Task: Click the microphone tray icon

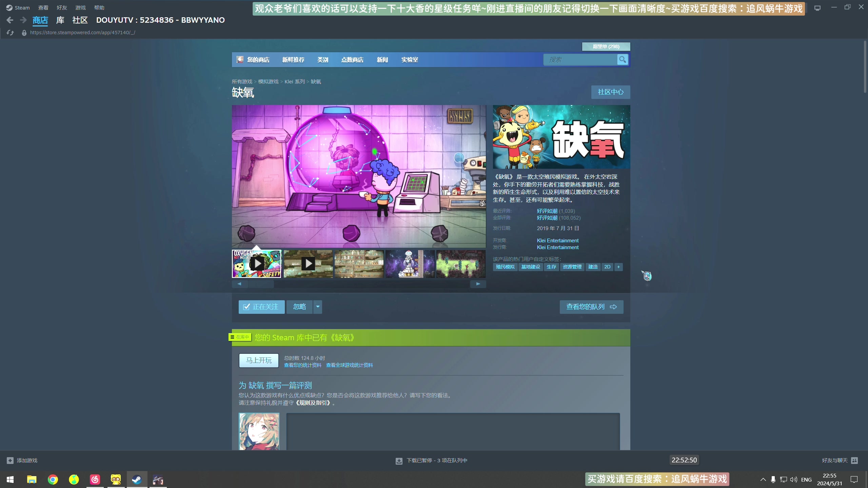Action: [x=773, y=480]
